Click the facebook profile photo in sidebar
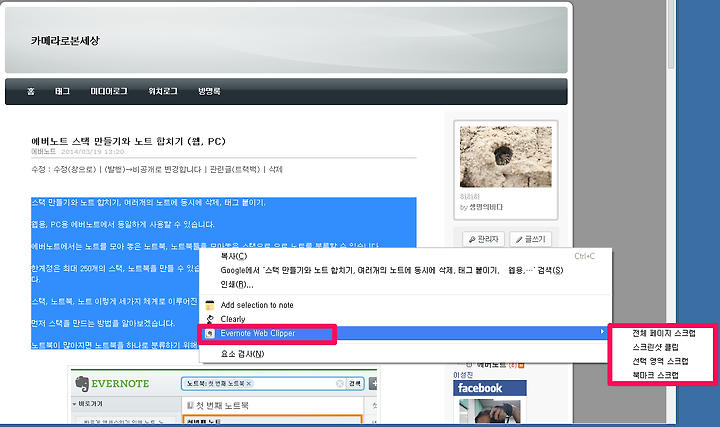This screenshot has width=720, height=427. coord(489,411)
